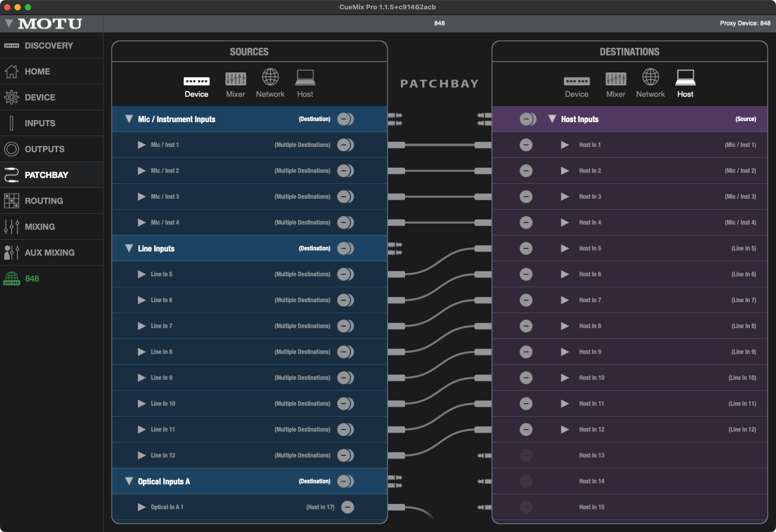Click (Multiple Destinations) for Line In 10
The height and width of the screenshot is (532, 776).
(302, 404)
